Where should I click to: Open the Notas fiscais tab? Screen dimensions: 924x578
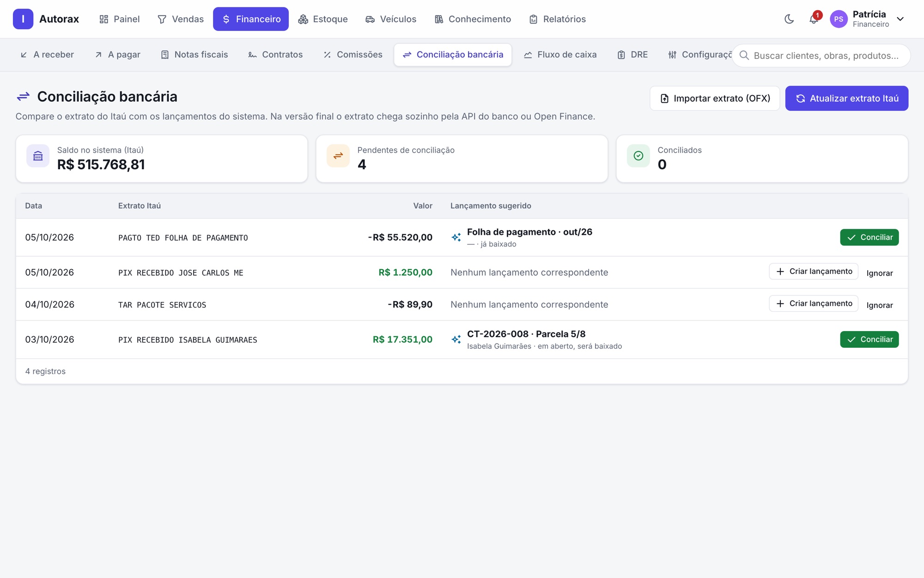pyautogui.click(x=195, y=55)
